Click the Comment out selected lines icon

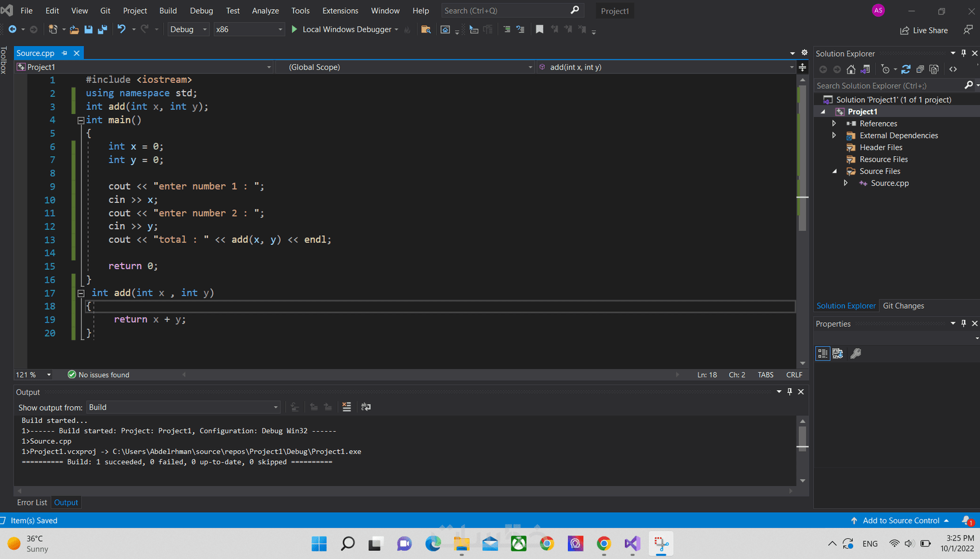(x=507, y=29)
